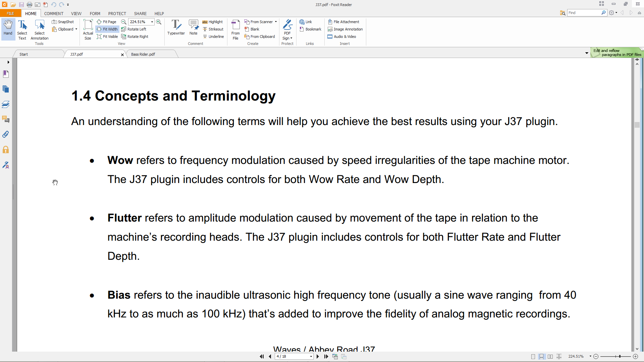Switch to the Start tab
This screenshot has width=644, height=362.
tap(23, 54)
